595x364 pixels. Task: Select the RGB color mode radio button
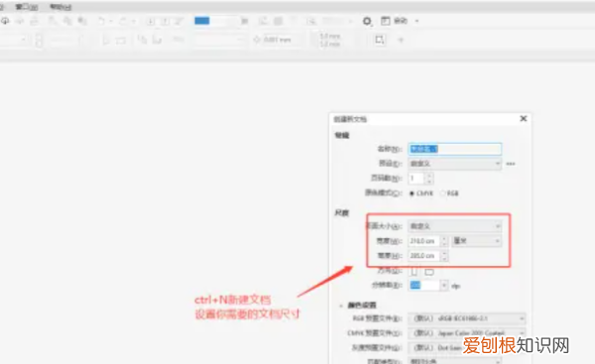pyautogui.click(x=443, y=193)
